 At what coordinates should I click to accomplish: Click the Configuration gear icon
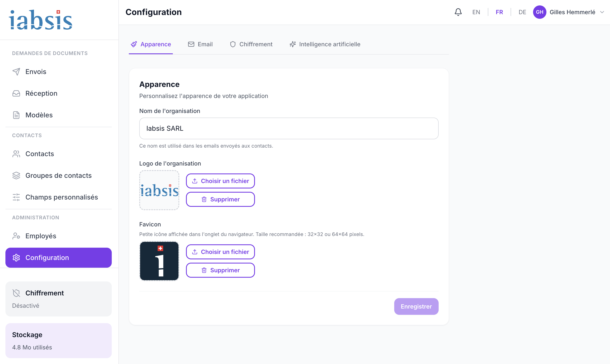coord(16,257)
